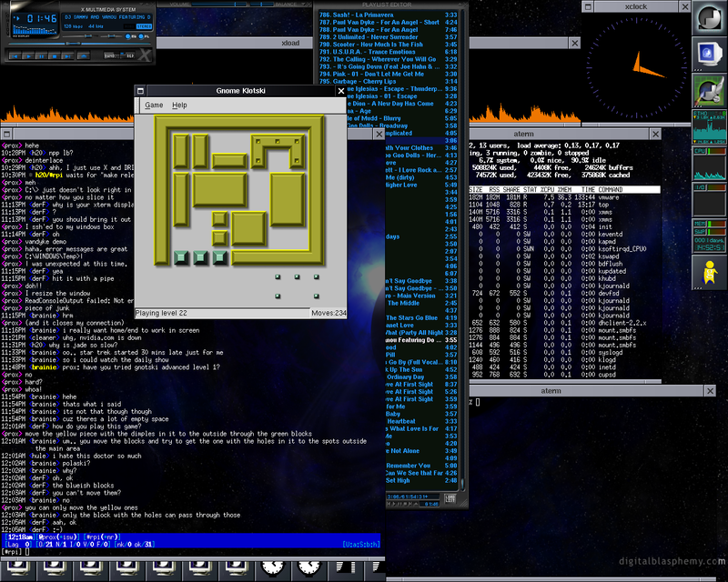Click the XMMS elapsed time display
The image size is (728, 582).
tap(42, 18)
